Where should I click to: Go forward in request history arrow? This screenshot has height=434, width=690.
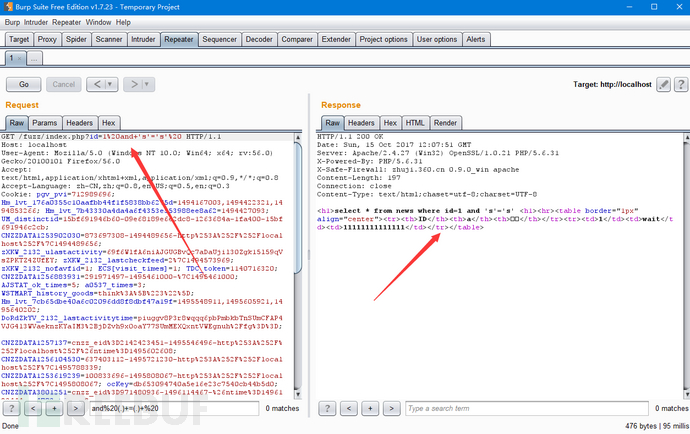pyautogui.click(x=134, y=84)
